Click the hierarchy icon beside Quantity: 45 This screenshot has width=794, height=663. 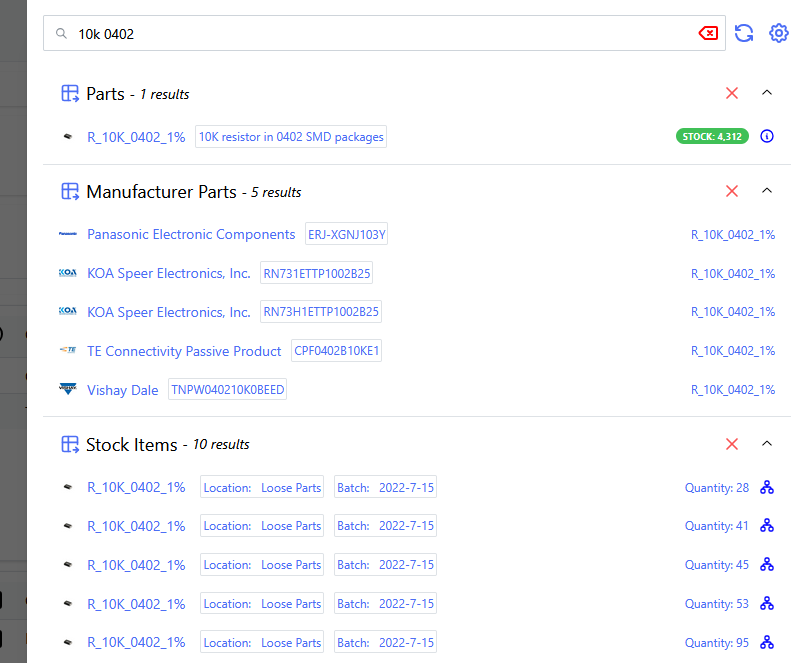tap(767, 565)
